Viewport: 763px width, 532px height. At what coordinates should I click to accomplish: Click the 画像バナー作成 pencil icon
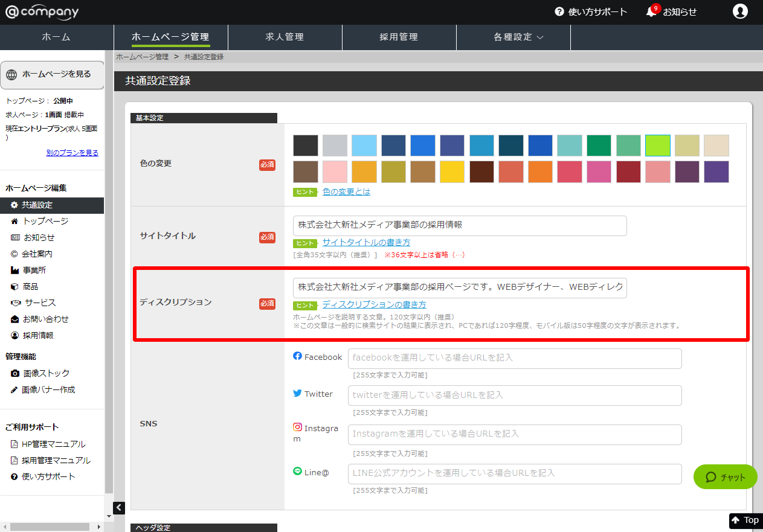point(14,390)
